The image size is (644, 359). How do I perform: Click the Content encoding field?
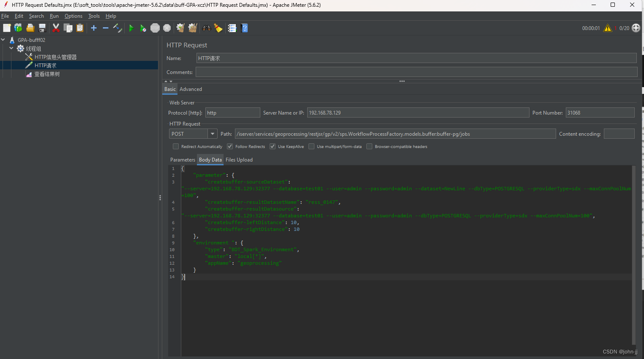tap(619, 134)
